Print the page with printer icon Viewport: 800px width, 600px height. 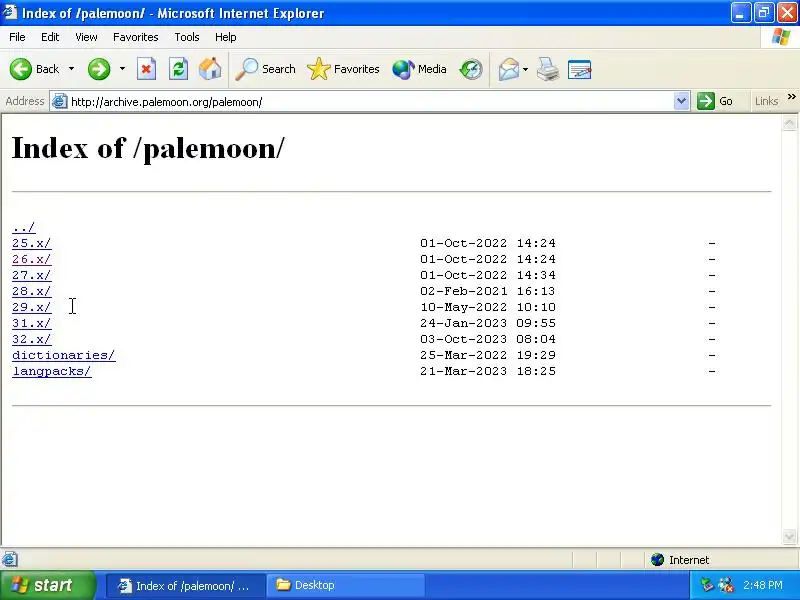point(548,69)
